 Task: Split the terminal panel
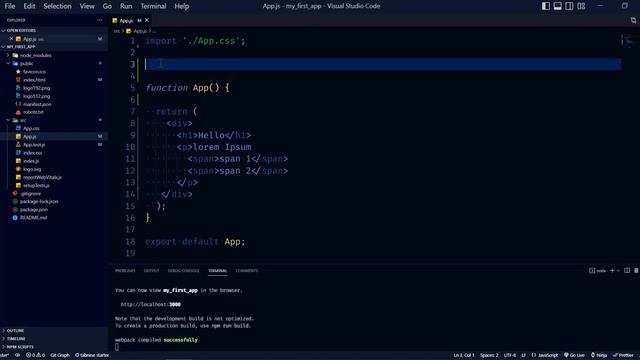(627, 271)
